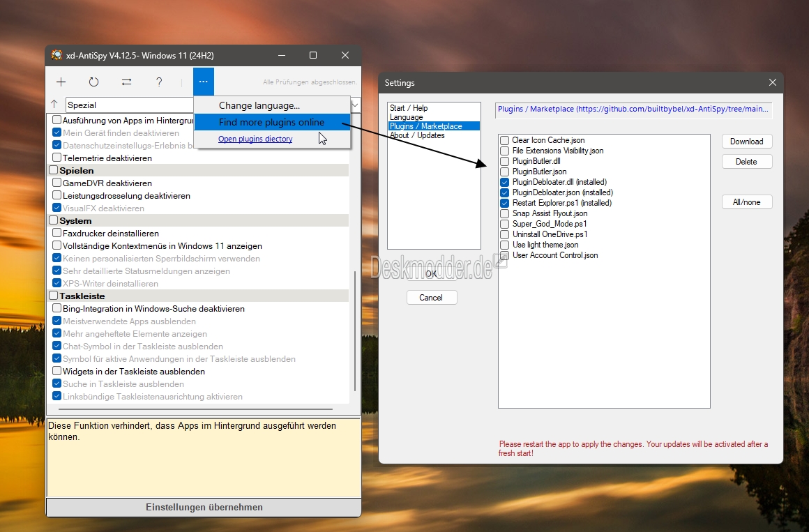Toggle Taskleiste category checkbox
Image resolution: width=809 pixels, height=532 pixels.
pos(54,295)
